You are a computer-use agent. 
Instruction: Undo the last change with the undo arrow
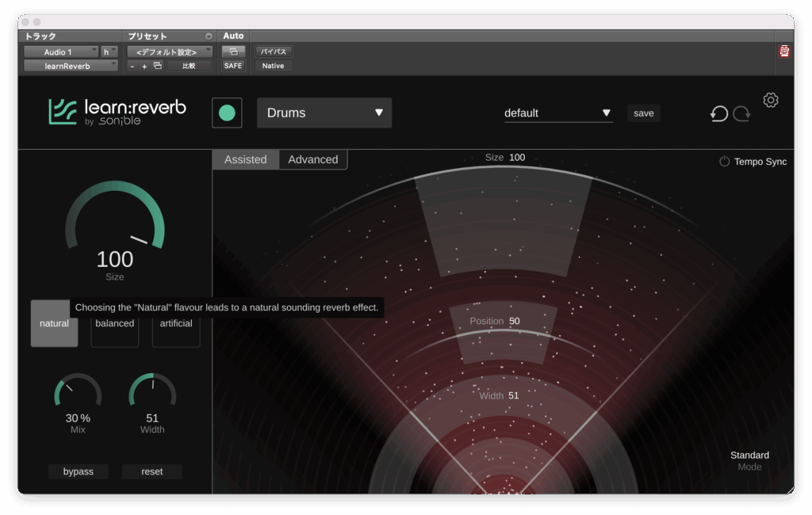click(718, 113)
